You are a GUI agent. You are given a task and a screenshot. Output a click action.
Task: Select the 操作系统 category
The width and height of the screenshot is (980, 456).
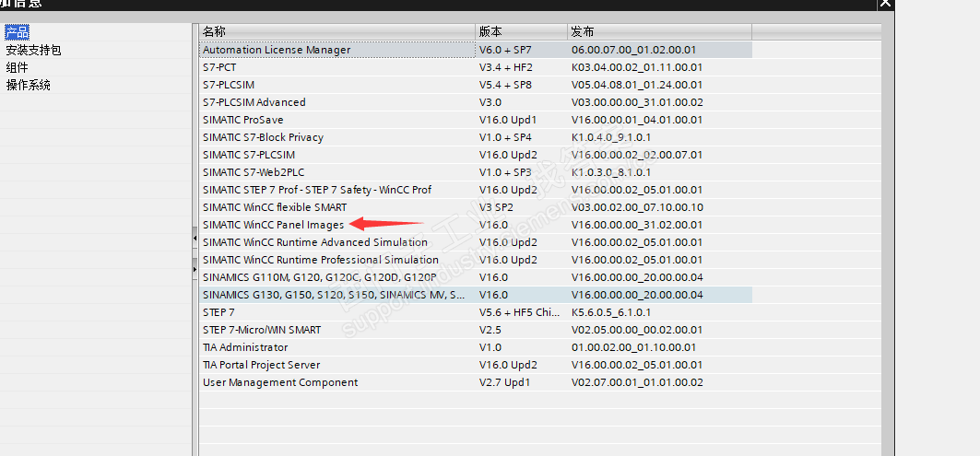coord(28,85)
